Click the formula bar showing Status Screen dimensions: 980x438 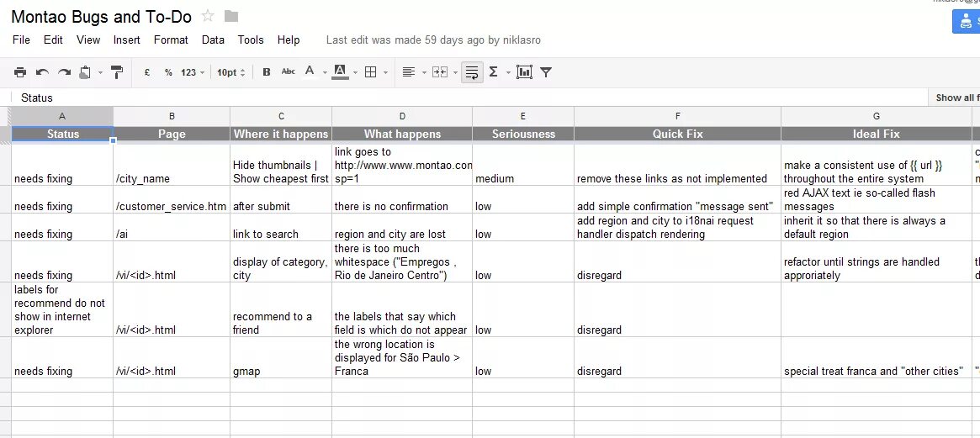pos(469,98)
